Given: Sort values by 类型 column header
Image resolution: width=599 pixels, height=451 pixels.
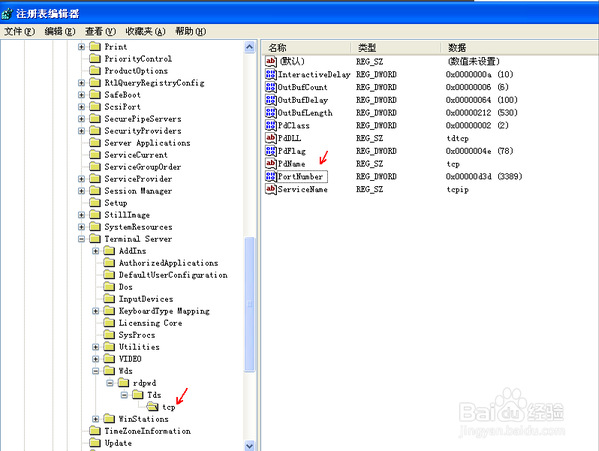Looking at the screenshot, I should (x=396, y=48).
